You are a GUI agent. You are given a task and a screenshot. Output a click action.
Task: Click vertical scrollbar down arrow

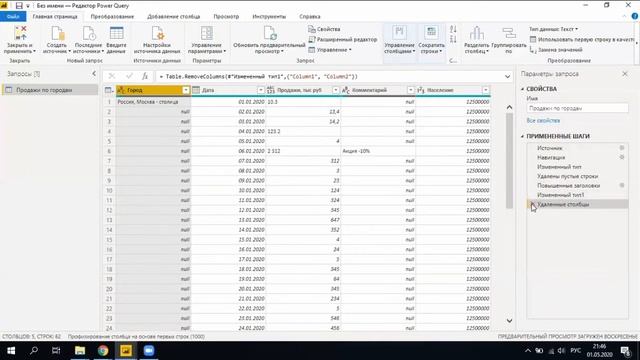(509, 321)
